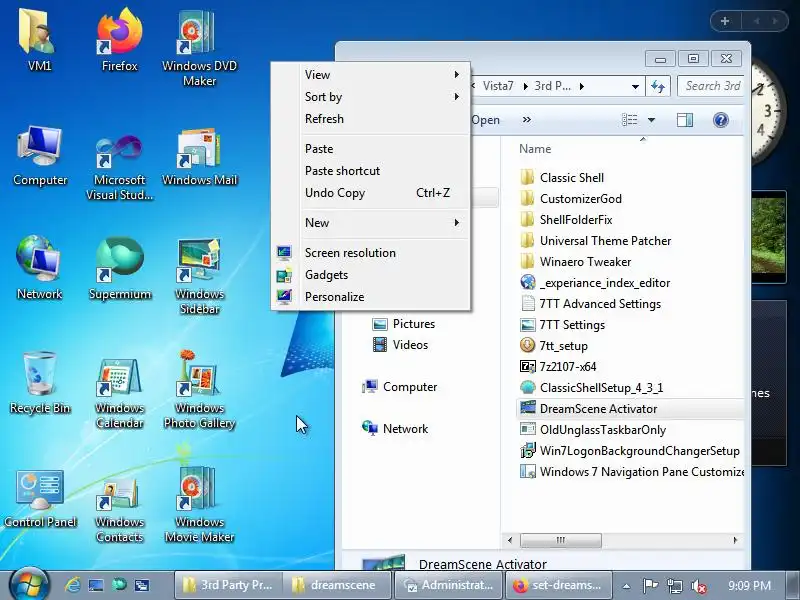Select Computer in Explorer navigation pane
800x600 pixels.
click(399, 387)
